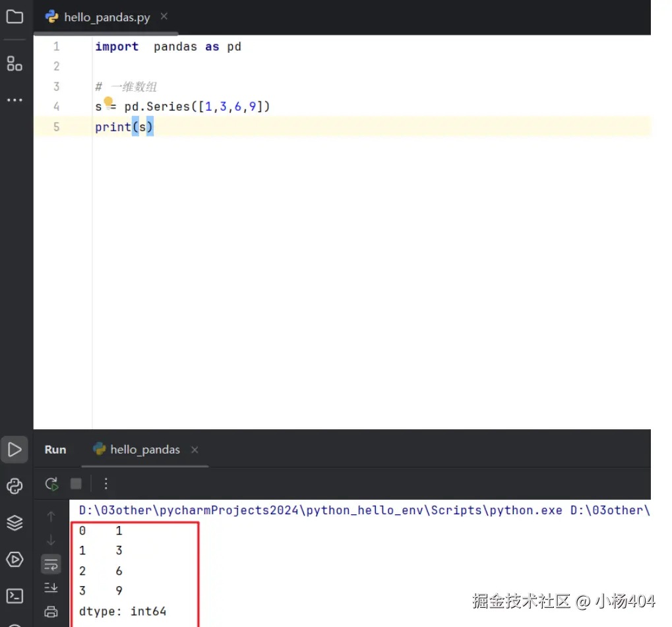Open the Run tool window icon

(15, 450)
